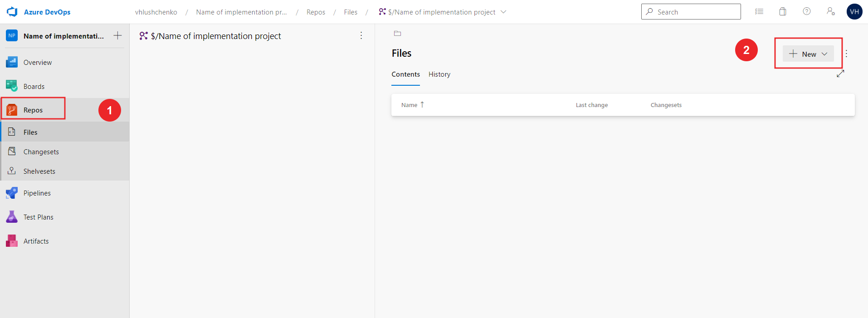Viewport: 868px width, 318px height.
Task: Click the search magnifier icon
Action: point(649,11)
